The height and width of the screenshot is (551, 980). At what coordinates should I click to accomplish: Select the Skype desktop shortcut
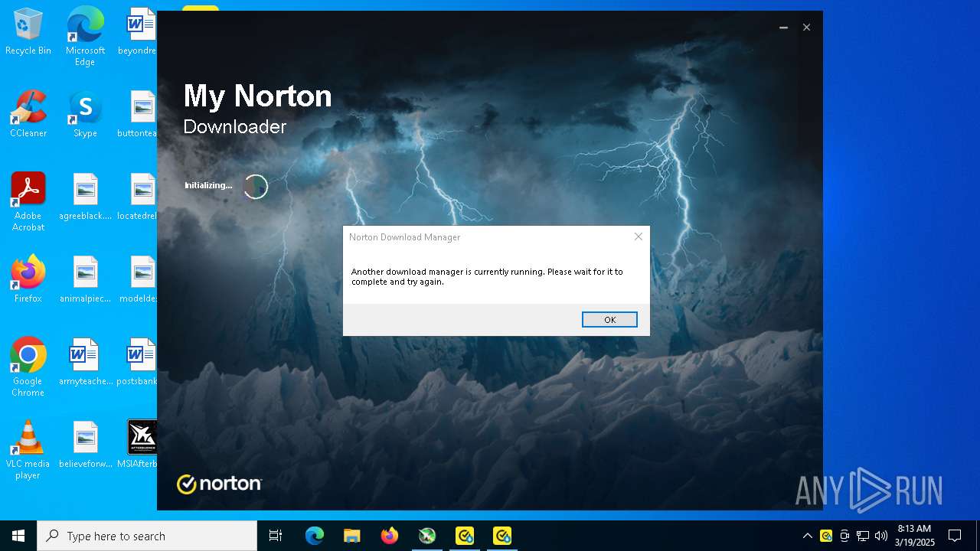[x=85, y=115]
